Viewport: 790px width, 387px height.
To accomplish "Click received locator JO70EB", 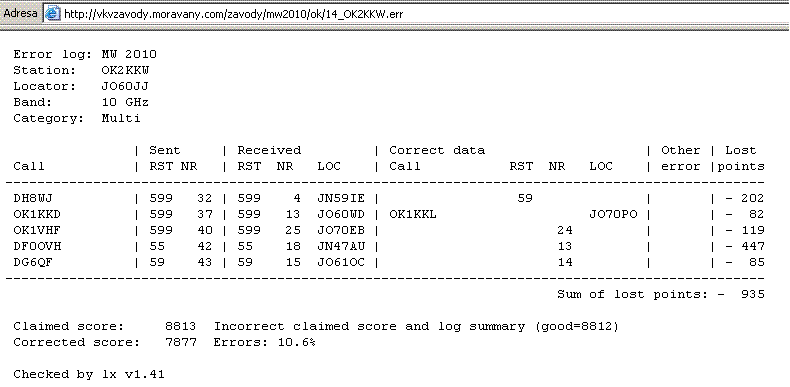I will (x=341, y=230).
